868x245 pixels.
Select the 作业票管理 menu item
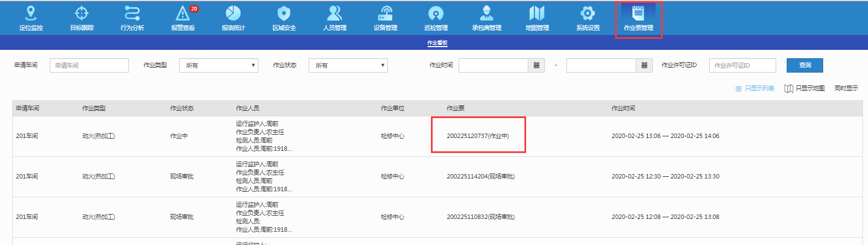pos(638,19)
